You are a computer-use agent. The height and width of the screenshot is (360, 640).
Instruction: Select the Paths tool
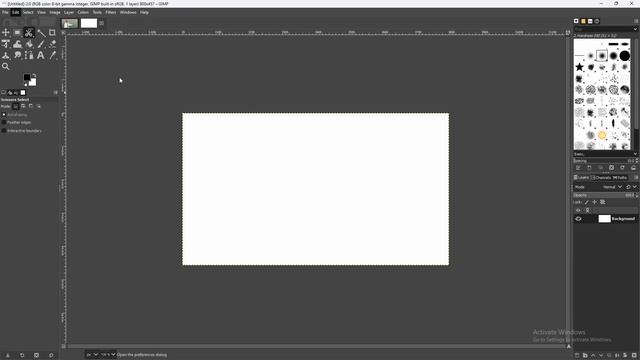(x=29, y=55)
